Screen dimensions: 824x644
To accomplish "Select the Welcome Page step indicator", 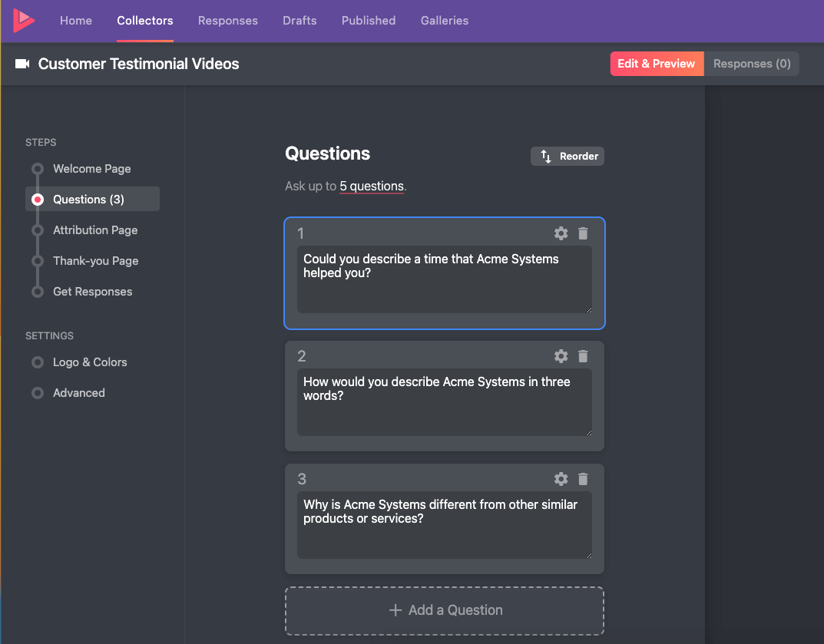I will coord(38,169).
